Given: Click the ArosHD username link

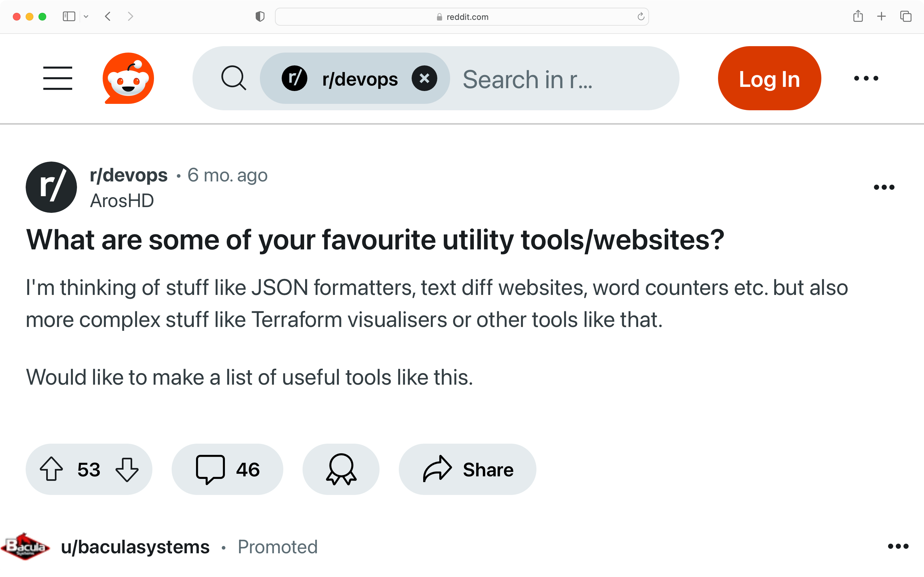Looking at the screenshot, I should coord(123,199).
